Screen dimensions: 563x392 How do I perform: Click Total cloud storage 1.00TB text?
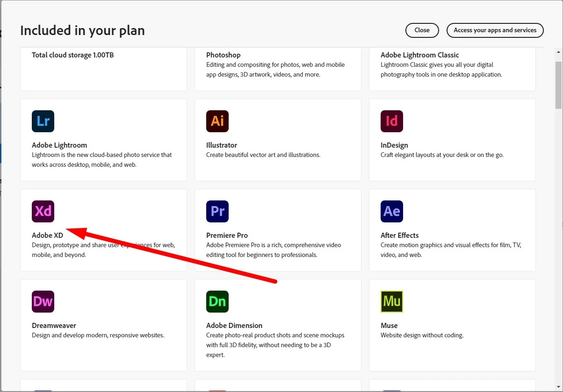[x=73, y=55]
